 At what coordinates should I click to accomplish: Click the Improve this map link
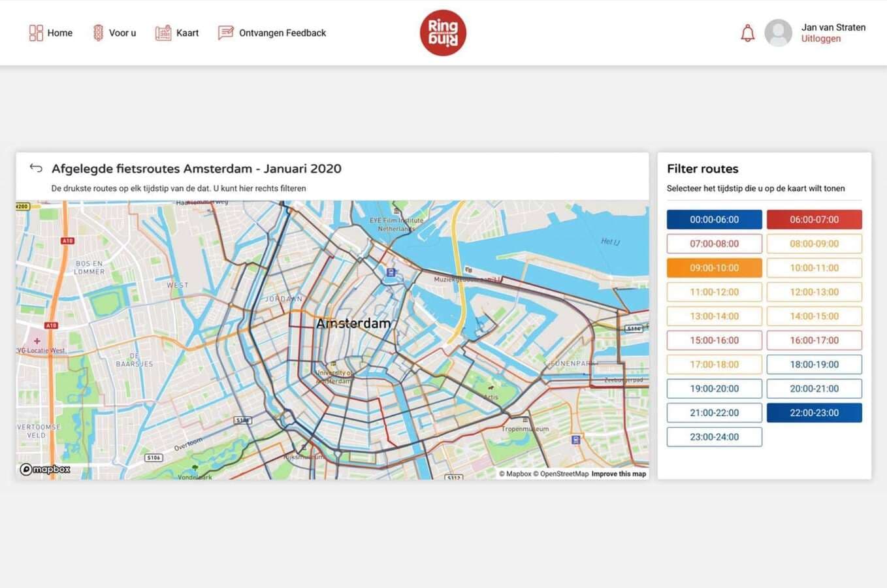[619, 474]
